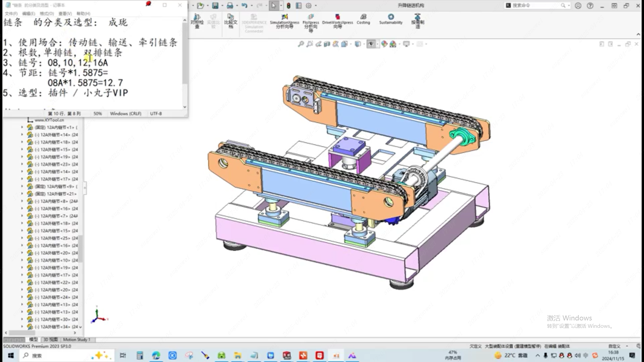Open the dropdown arrow next to Options gear
This screenshot has width=644, height=362.
point(316,6)
